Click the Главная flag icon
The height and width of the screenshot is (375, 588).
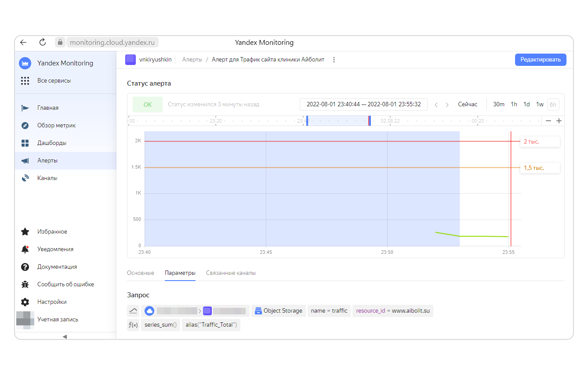(25, 108)
